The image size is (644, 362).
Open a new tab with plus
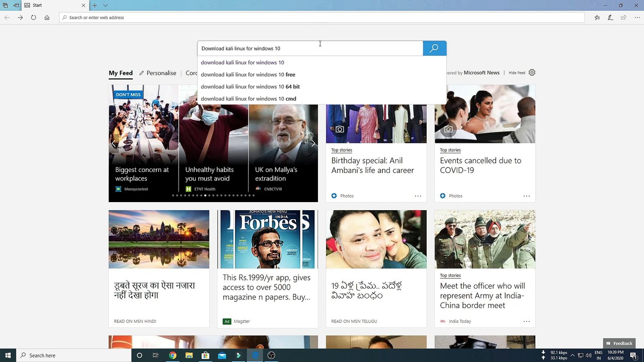[95, 6]
